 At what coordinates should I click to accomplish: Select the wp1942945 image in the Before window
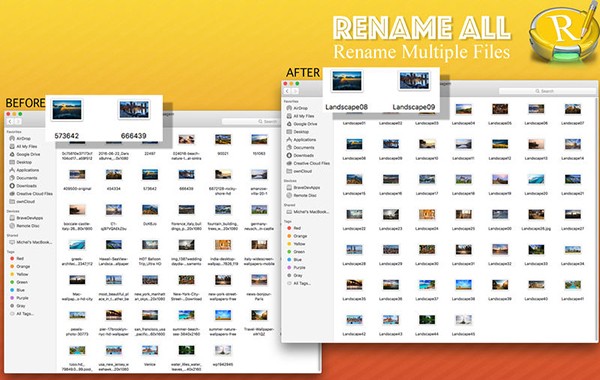point(223,350)
